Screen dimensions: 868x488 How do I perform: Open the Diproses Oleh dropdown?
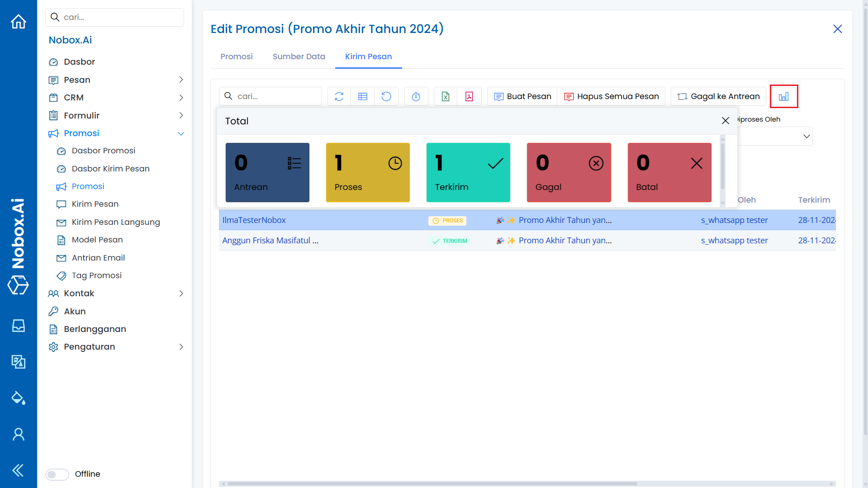click(x=806, y=136)
